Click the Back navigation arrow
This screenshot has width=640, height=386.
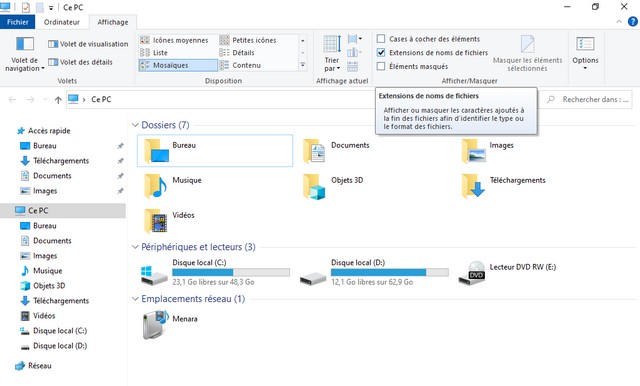(12, 100)
